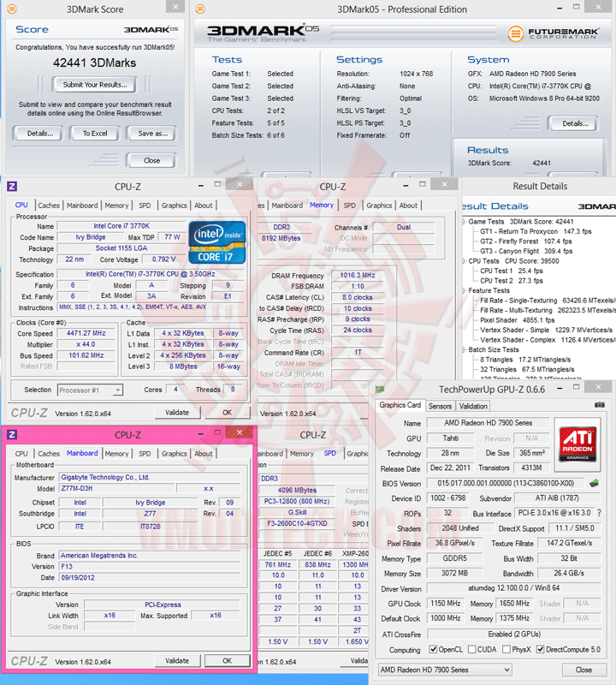Open the AMD Radeon HD 7900 Series dropdown
The width and height of the screenshot is (616, 685).
pos(445,670)
